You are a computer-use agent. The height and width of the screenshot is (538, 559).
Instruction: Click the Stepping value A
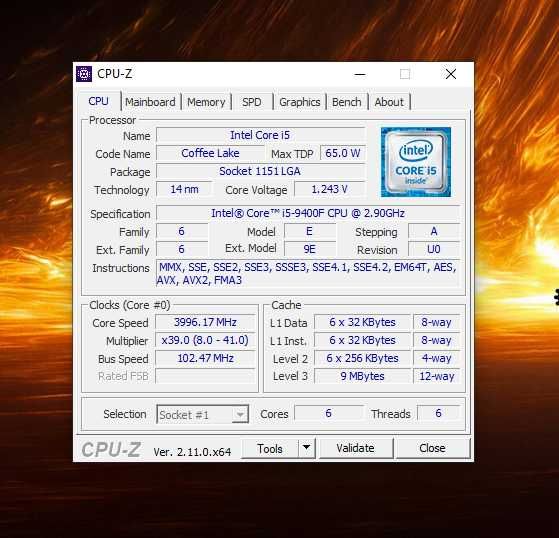click(434, 231)
